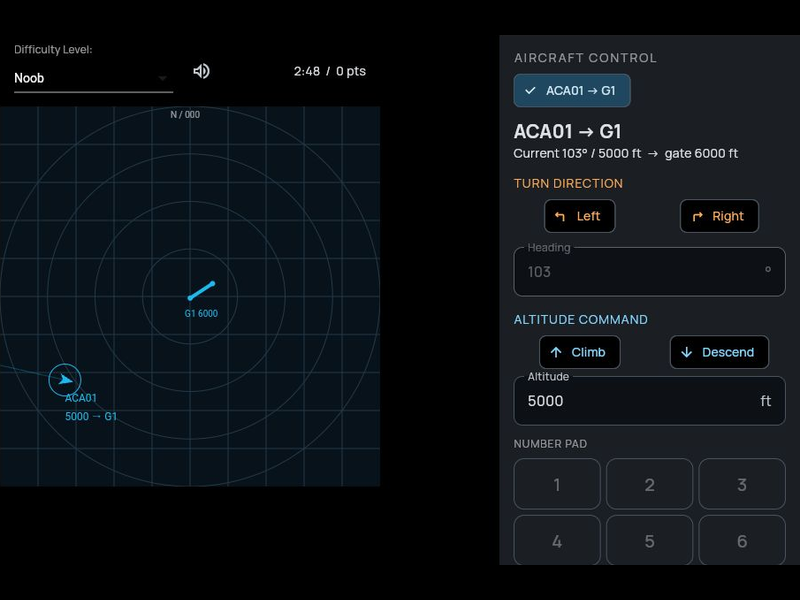800x600 pixels.
Task: Turn the aircraft Right
Action: click(719, 216)
